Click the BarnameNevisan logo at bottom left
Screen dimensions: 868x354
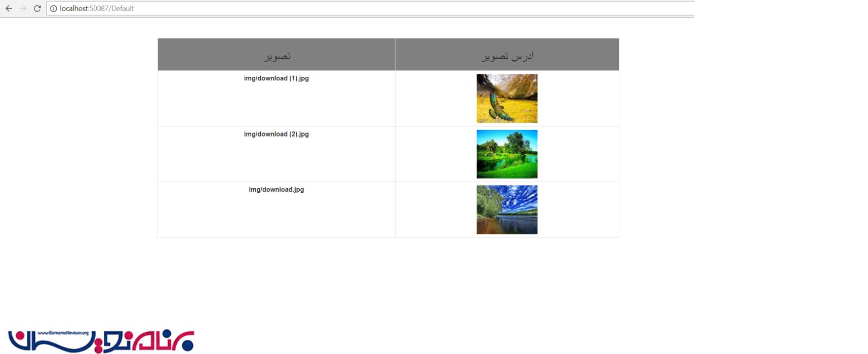101,341
